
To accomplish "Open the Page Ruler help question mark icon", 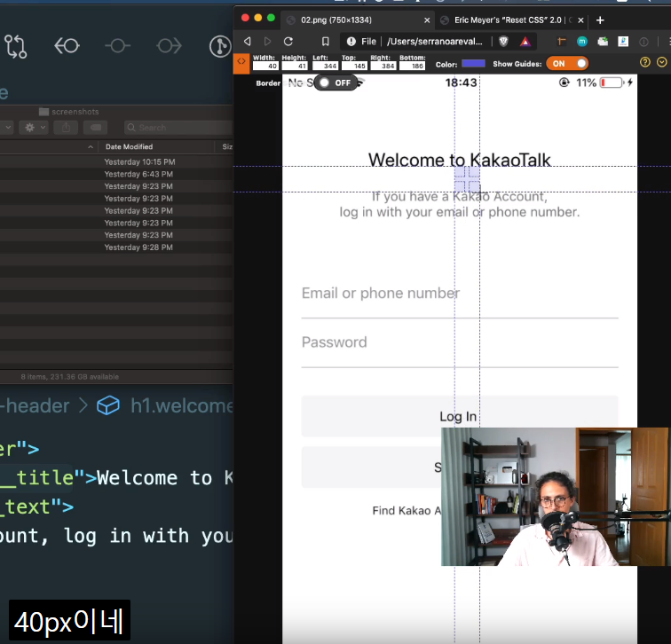I will pos(645,62).
